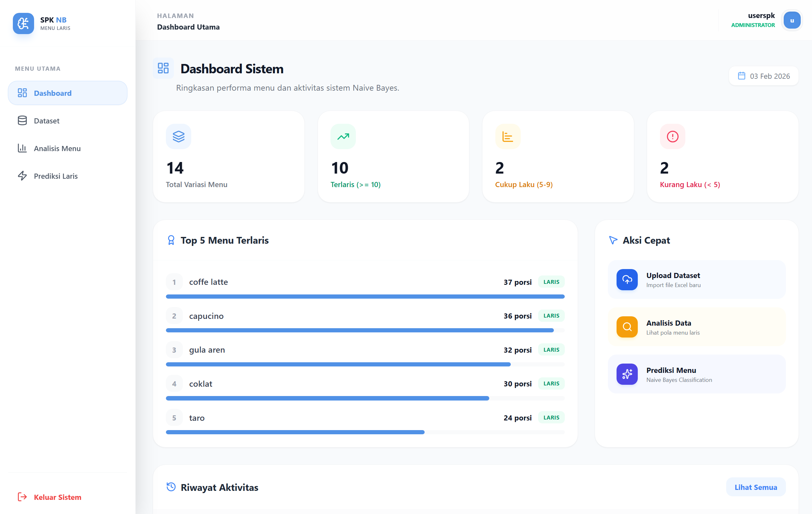The image size is (812, 514).
Task: Open the 03 Feb 2026 date selector
Action: point(763,76)
